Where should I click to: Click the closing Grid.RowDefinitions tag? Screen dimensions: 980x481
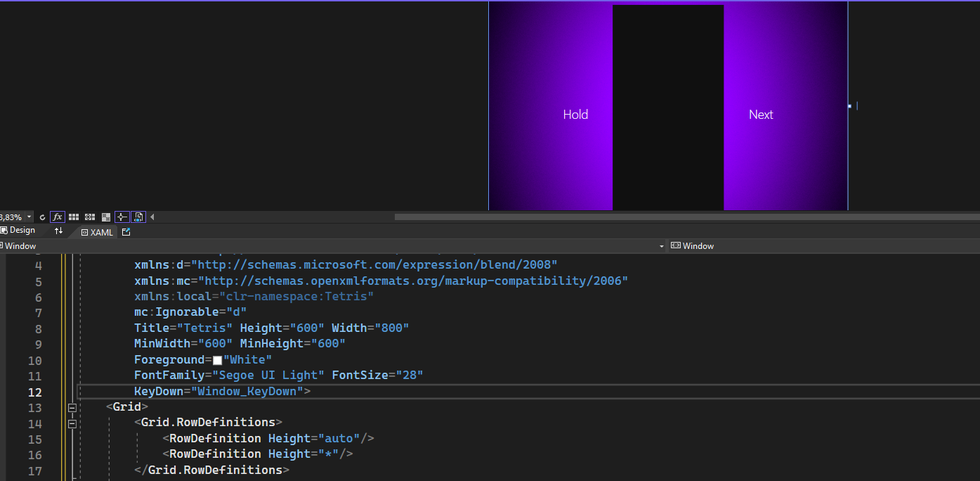click(211, 470)
